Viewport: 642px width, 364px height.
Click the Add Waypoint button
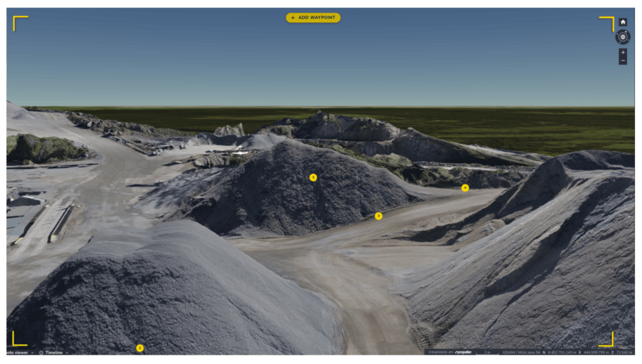pyautogui.click(x=313, y=18)
